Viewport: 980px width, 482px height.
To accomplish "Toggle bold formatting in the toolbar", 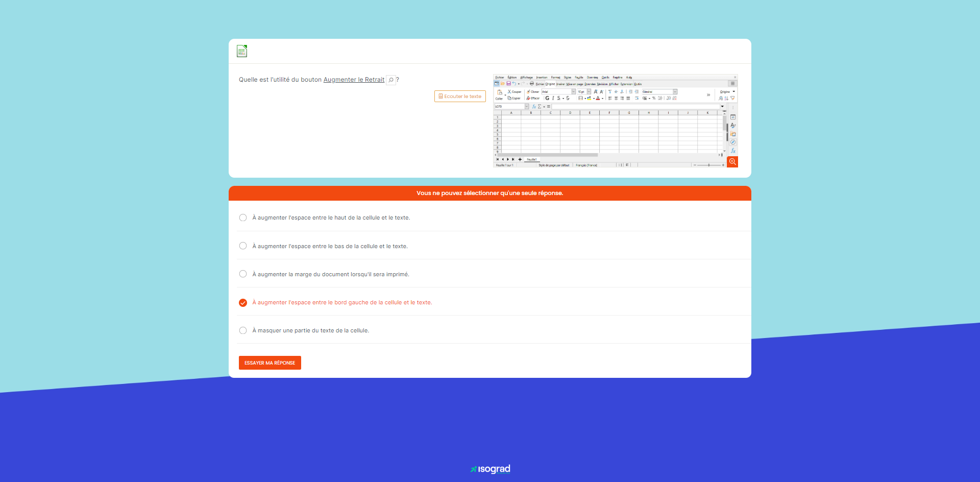I will 547,98.
